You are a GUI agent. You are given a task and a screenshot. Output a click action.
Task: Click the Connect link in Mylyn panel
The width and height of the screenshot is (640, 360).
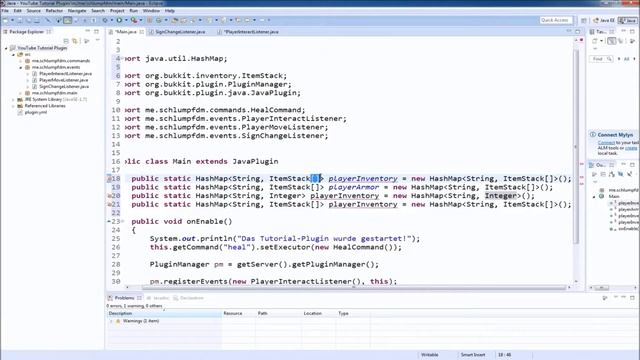pyautogui.click(x=606, y=143)
